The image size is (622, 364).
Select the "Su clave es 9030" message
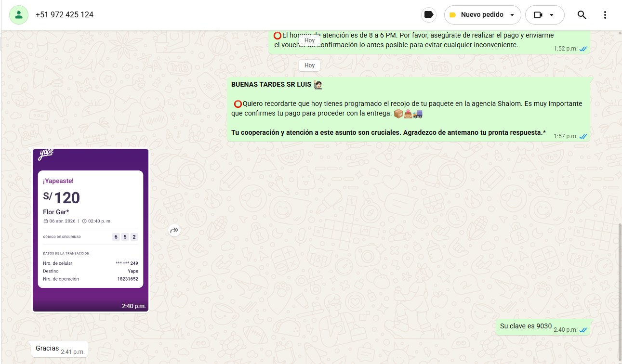click(526, 326)
